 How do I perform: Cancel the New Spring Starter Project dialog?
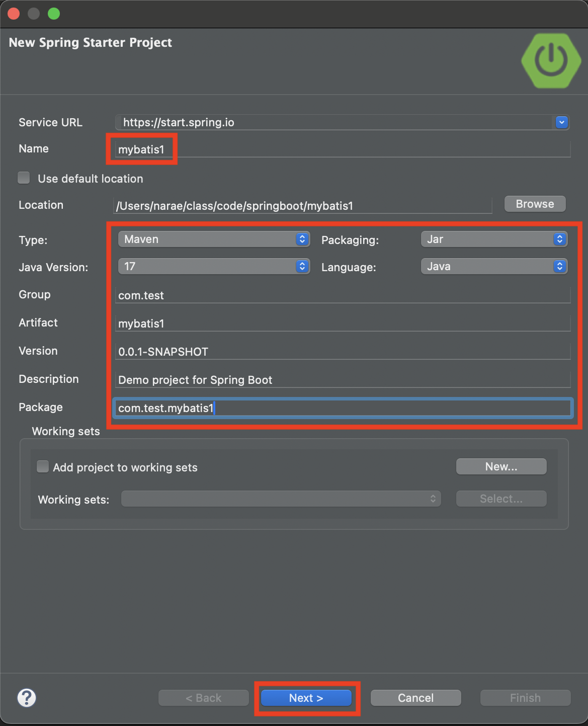pos(415,698)
